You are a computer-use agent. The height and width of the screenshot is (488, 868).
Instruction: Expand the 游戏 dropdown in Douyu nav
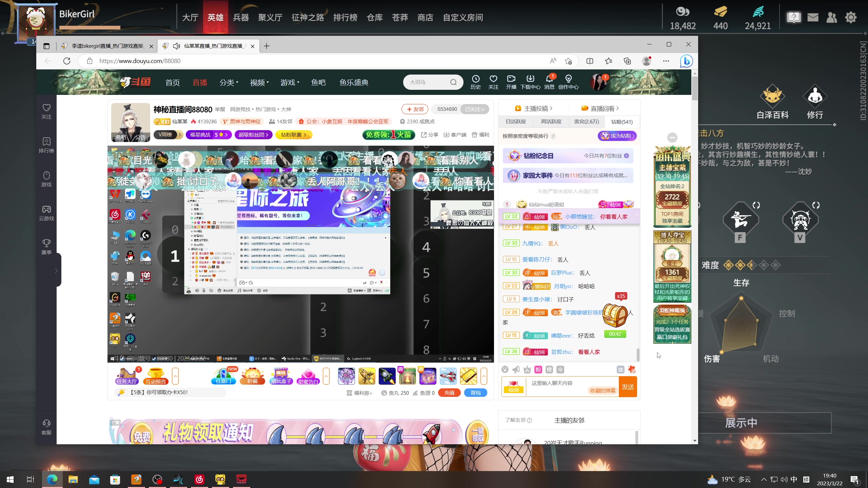click(290, 82)
